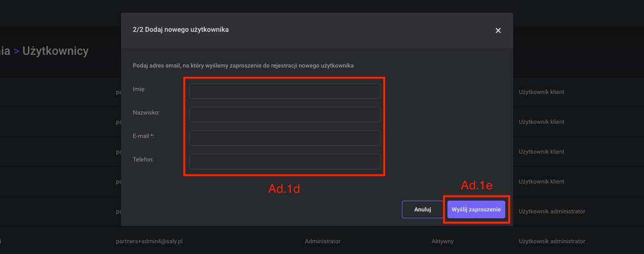Click the invitation email instruction text
The image size is (644, 254).
click(x=243, y=65)
